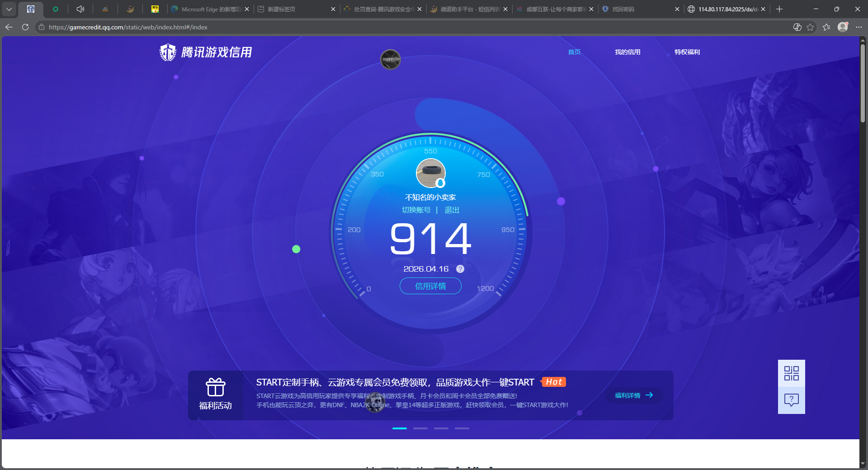Image resolution: width=868 pixels, height=470 pixels.
Task: Toggle the bookmark star for this page
Action: pyautogui.click(x=810, y=27)
